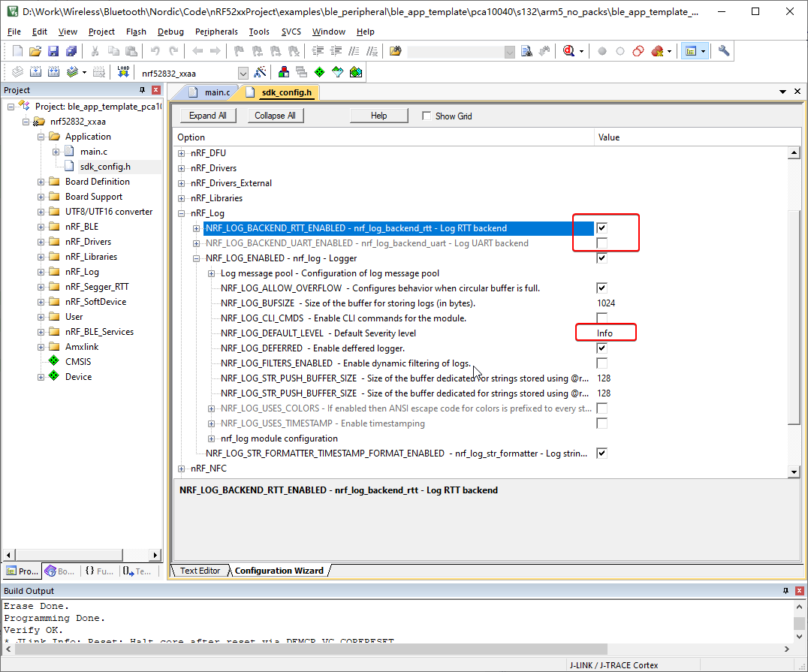Enable the Show Grid checkbox
The height and width of the screenshot is (672, 808).
click(x=427, y=116)
